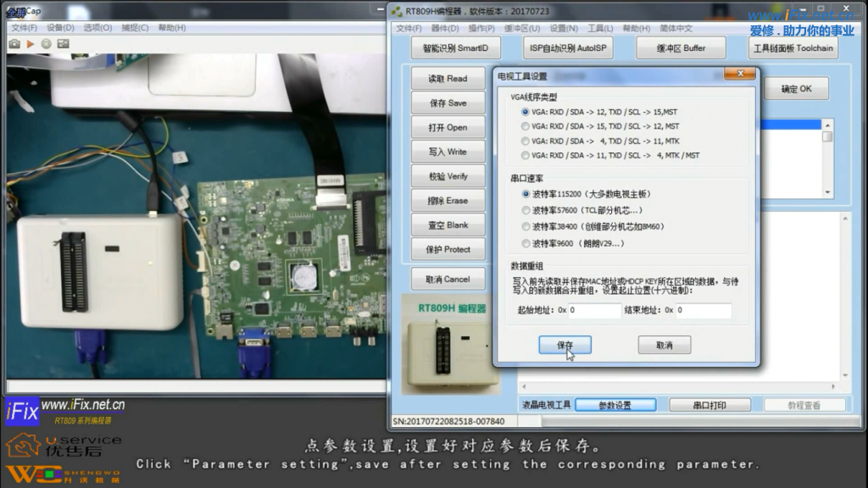This screenshot has height=488, width=868.
Task: Click the grey stop capture icon
Action: (46, 43)
